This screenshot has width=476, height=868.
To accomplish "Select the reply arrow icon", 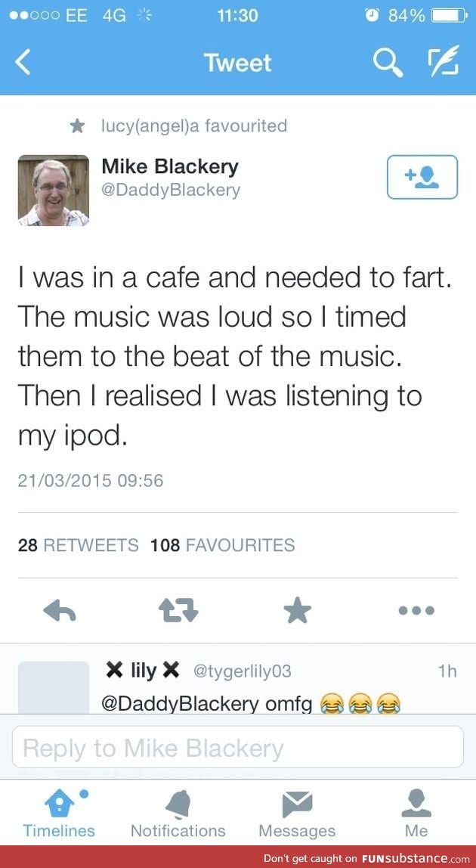I will click(60, 610).
